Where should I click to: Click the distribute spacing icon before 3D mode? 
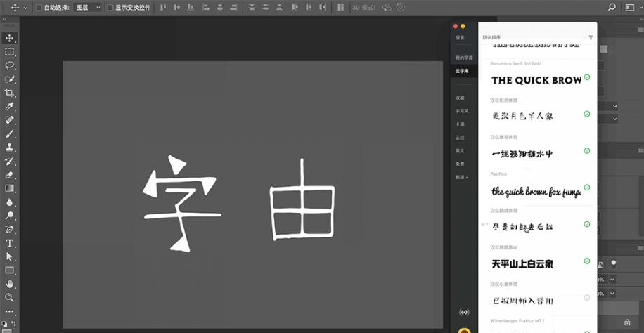(340, 7)
